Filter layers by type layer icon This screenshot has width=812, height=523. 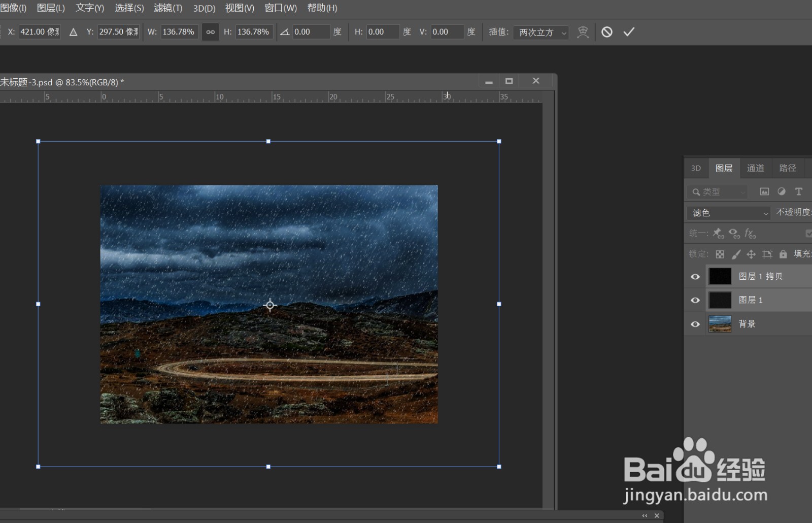pyautogui.click(x=799, y=191)
